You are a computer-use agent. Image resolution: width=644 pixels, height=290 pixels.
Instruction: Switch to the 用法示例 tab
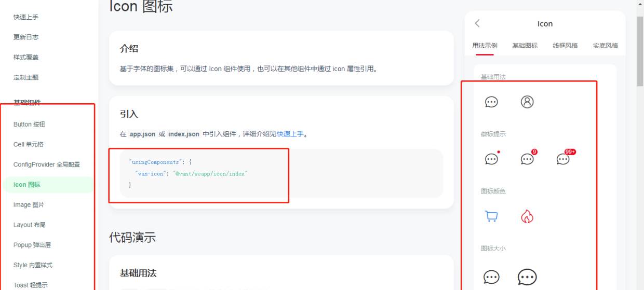(x=485, y=46)
